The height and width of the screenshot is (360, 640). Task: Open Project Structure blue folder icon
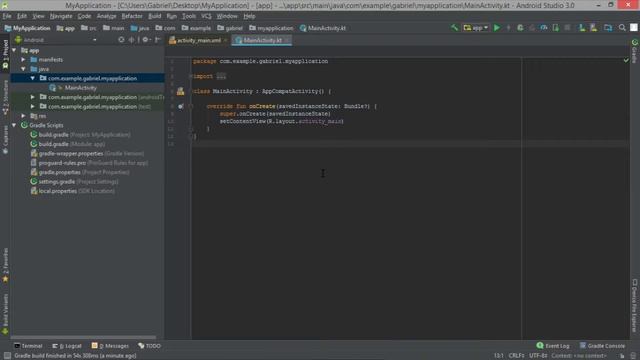[608, 28]
